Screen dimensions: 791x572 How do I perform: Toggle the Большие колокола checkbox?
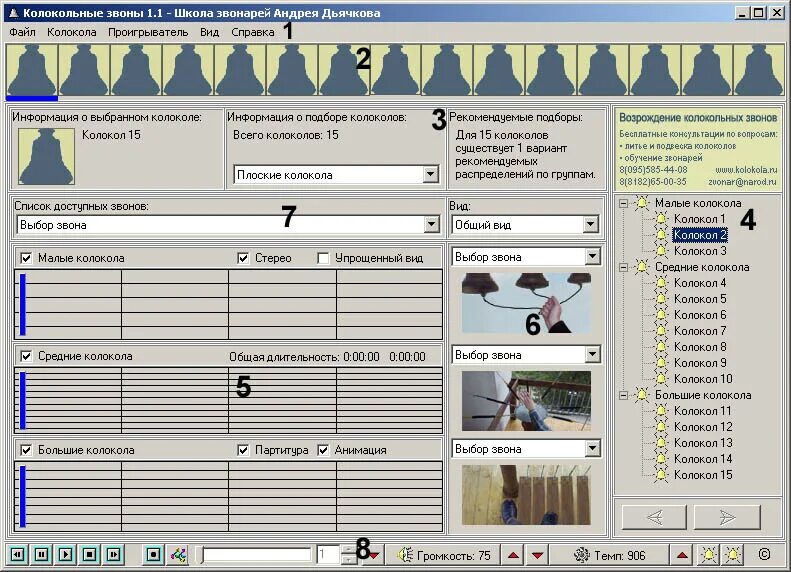(x=26, y=450)
